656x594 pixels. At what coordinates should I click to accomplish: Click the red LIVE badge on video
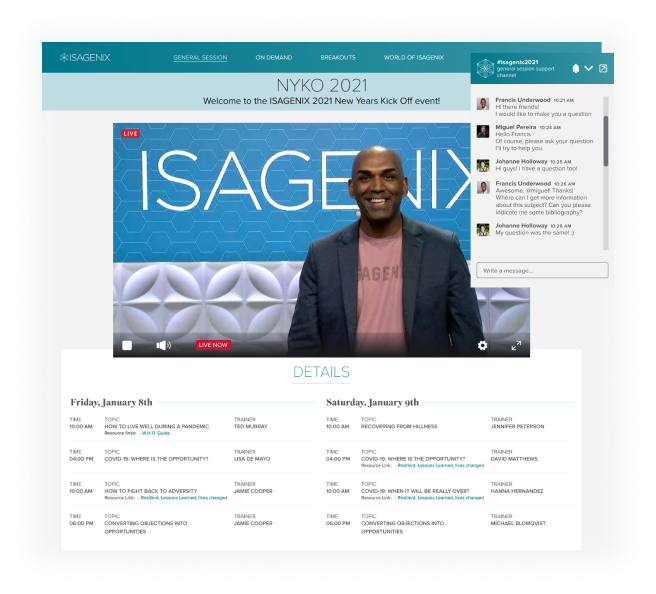pos(131,134)
